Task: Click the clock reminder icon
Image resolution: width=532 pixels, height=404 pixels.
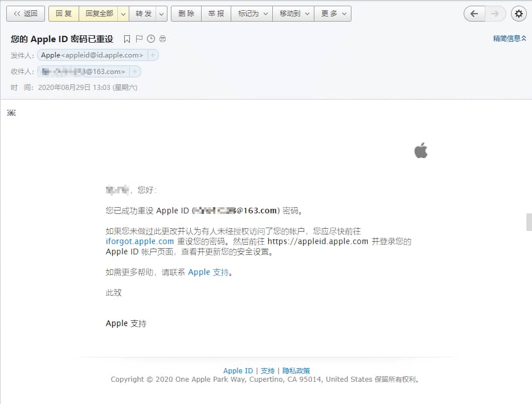Action: coord(151,39)
